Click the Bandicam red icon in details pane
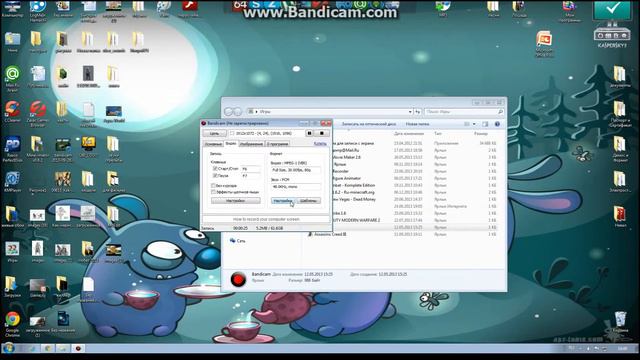640x360 pixels. pyautogui.click(x=238, y=279)
